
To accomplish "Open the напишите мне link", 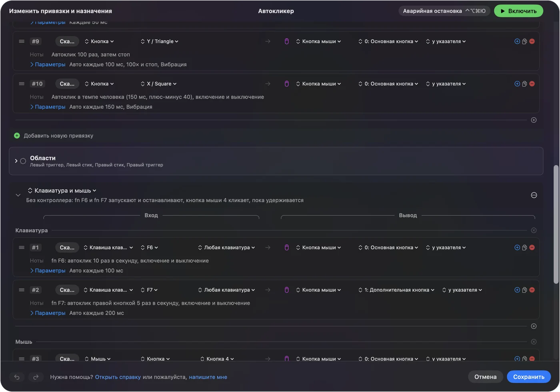I will (x=208, y=377).
